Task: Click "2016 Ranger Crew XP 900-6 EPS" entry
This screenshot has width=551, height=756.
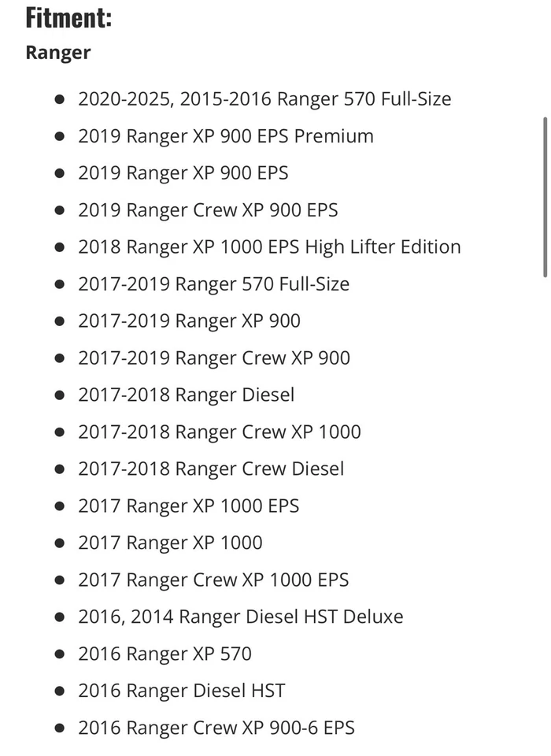Action: coord(216,728)
